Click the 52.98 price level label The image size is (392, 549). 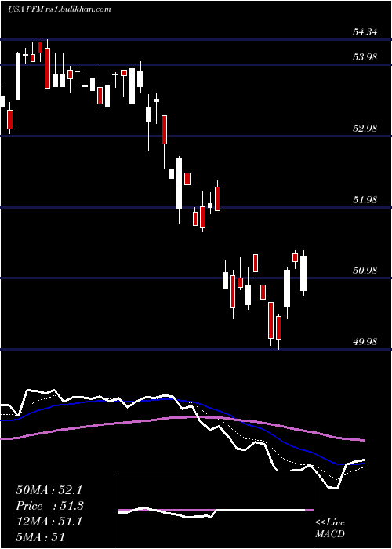tap(365, 128)
